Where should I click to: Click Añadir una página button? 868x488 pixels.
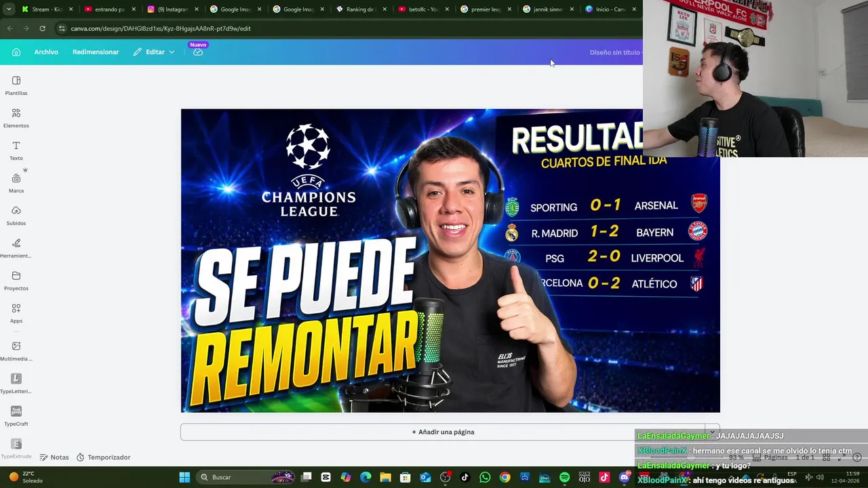pyautogui.click(x=443, y=432)
